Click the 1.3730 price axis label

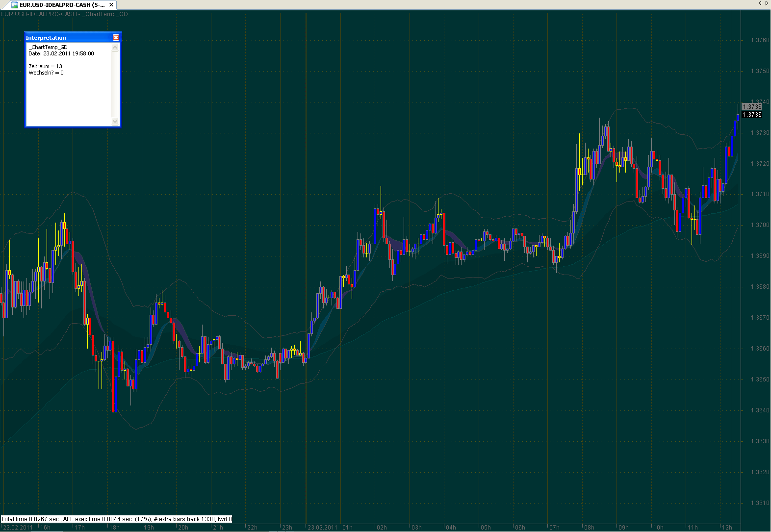(760, 133)
